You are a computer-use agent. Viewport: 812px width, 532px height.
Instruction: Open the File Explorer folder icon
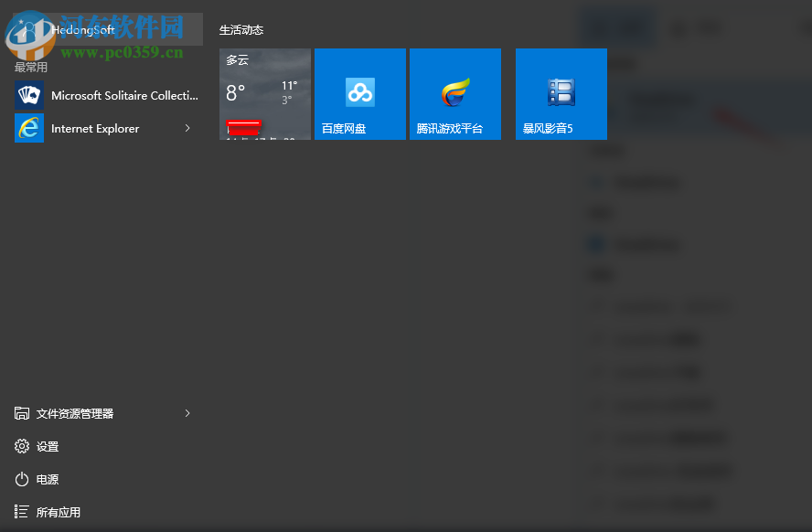coord(22,413)
